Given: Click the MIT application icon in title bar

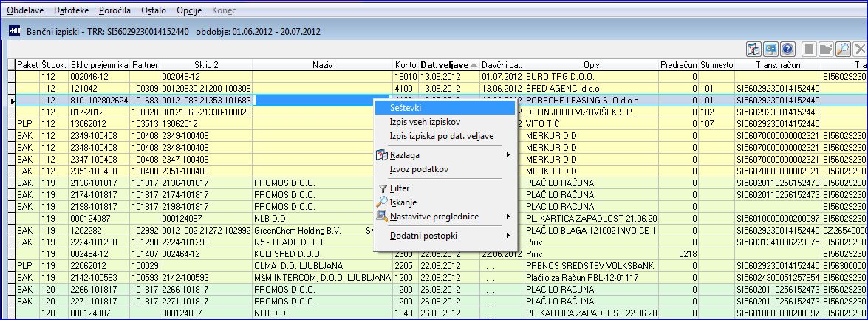Looking at the screenshot, I should [x=14, y=32].
